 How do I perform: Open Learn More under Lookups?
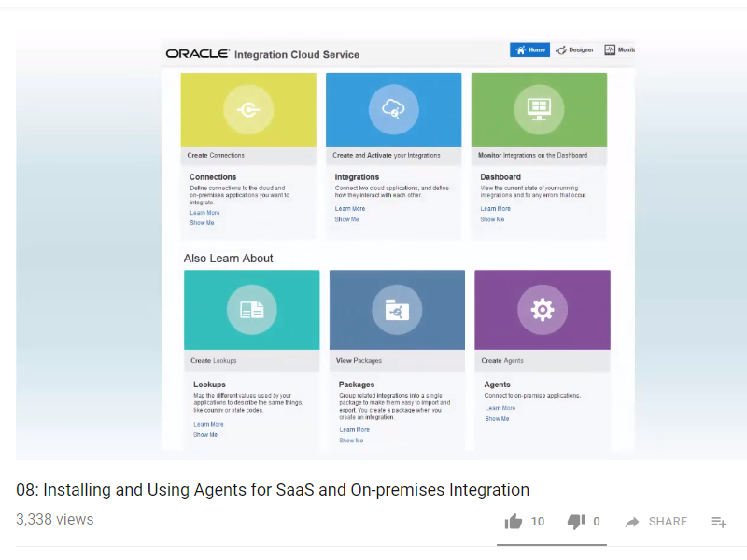(208, 424)
